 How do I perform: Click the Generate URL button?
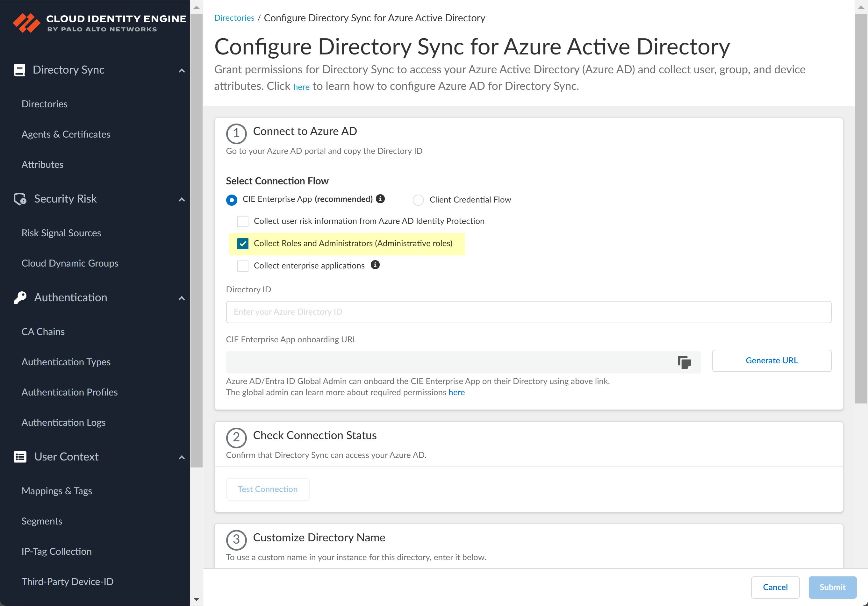click(771, 360)
